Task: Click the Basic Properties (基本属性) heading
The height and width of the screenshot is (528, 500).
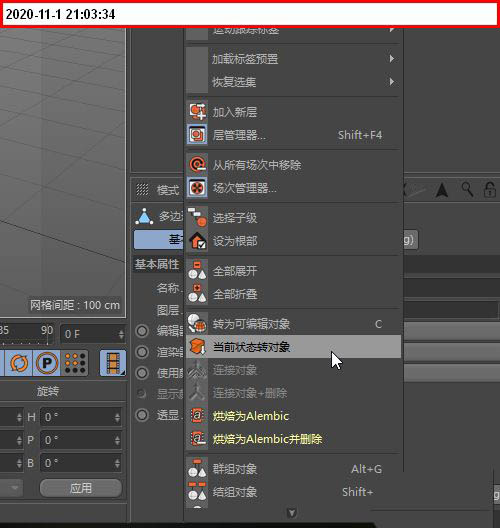Action: [x=157, y=264]
